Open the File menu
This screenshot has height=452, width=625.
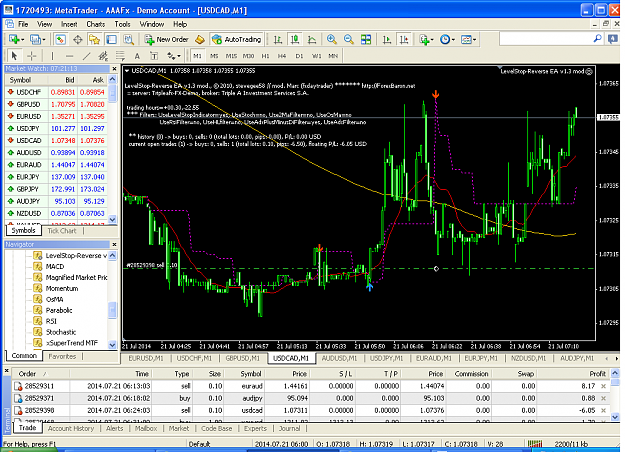[x=23, y=24]
